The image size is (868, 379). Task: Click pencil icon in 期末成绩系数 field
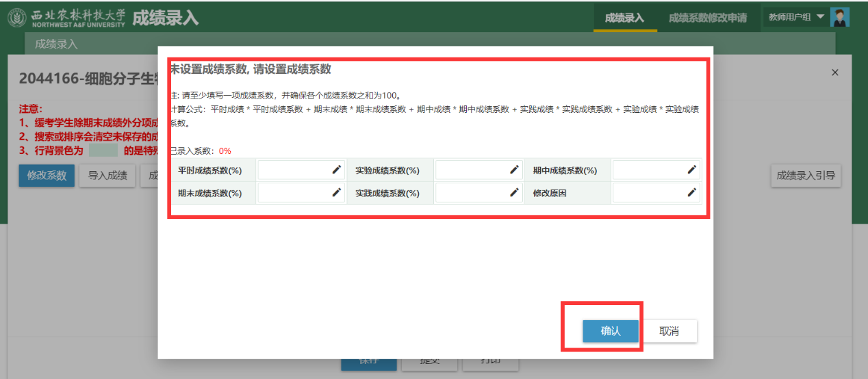336,193
